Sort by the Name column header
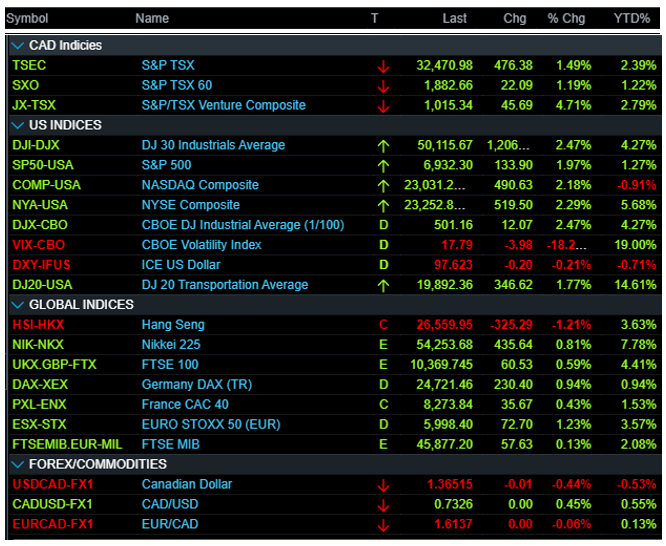The height and width of the screenshot is (546, 666). point(152,19)
